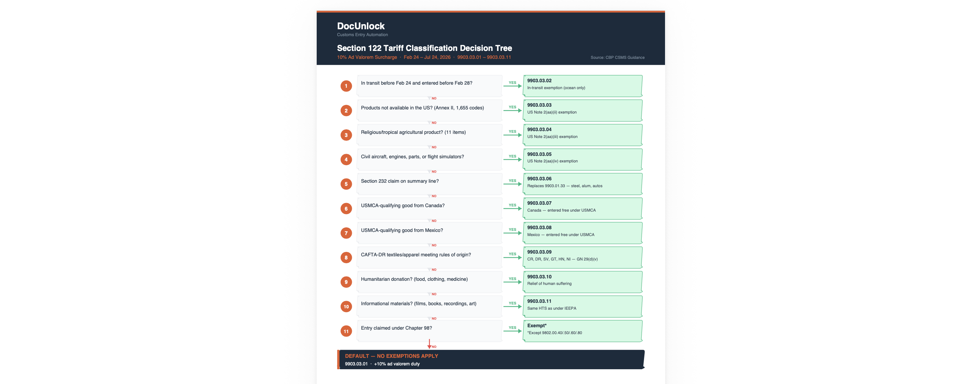Select the 9903.03.02 in-transit exemption box
This screenshot has width=980, height=384.
tap(582, 86)
